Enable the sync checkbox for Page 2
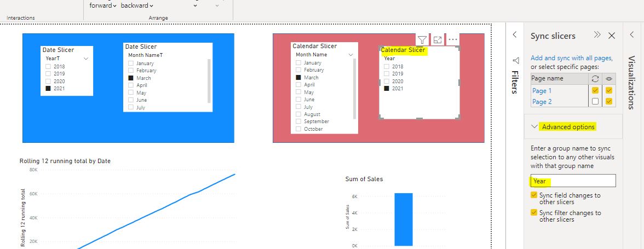644x249 pixels. coord(595,101)
